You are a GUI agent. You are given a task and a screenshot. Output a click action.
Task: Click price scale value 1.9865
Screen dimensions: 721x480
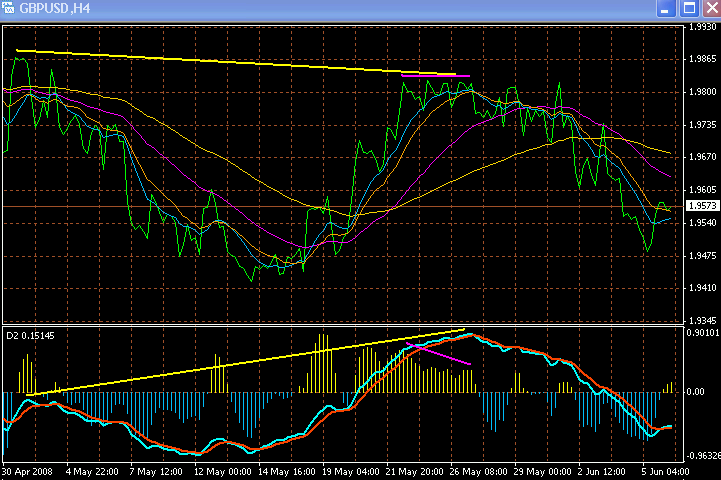[703, 59]
